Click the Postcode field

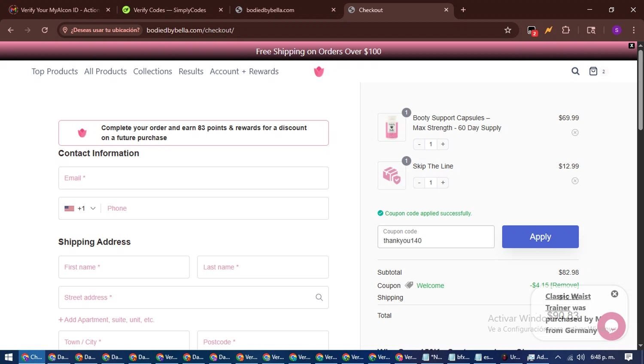(263, 341)
